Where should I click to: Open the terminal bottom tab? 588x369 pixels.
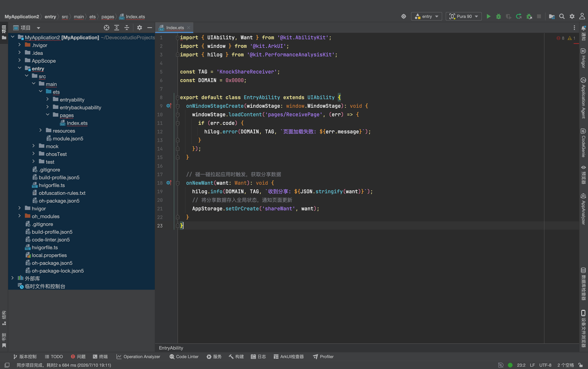(x=100, y=357)
